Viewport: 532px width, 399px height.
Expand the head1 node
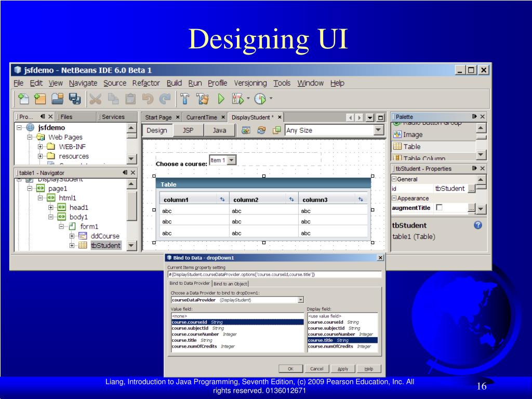click(51, 207)
